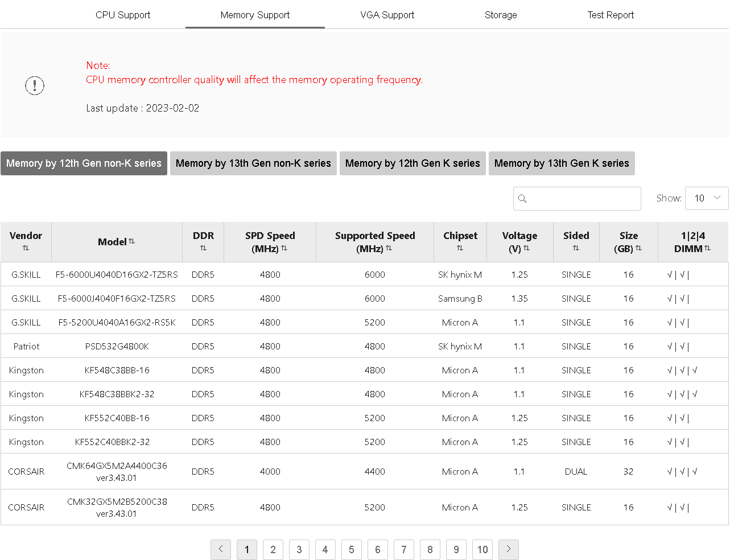This screenshot has height=560, width=730.
Task: Switch to Test Report tab
Action: pyautogui.click(x=611, y=15)
